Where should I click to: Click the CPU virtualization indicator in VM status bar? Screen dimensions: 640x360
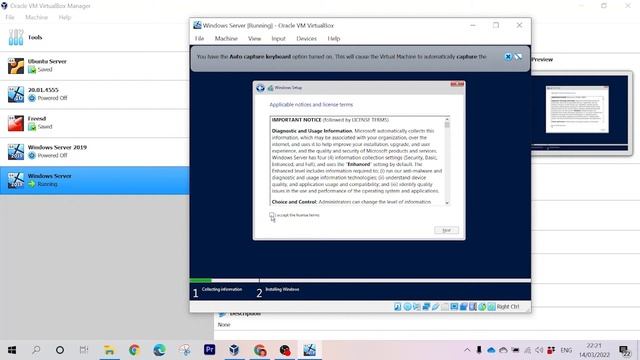[x=473, y=307]
